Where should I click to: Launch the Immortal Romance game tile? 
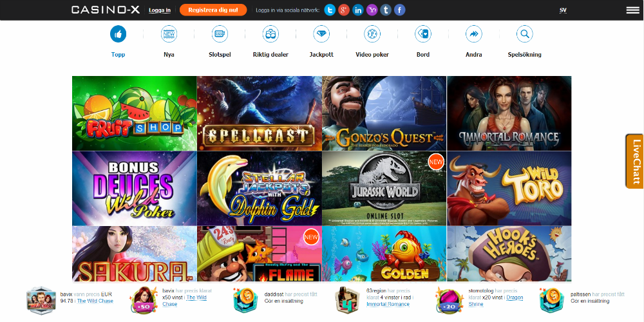[509, 113]
